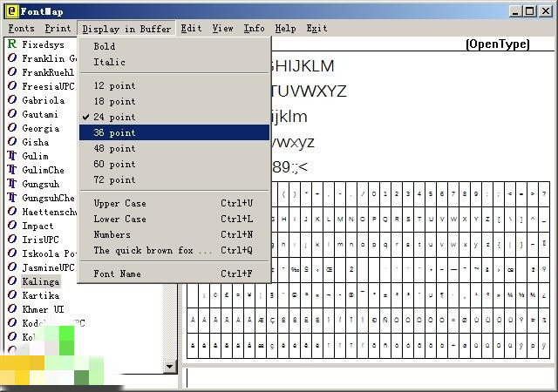Select 18 point size
This screenshot has height=392, width=558.
coord(174,101)
